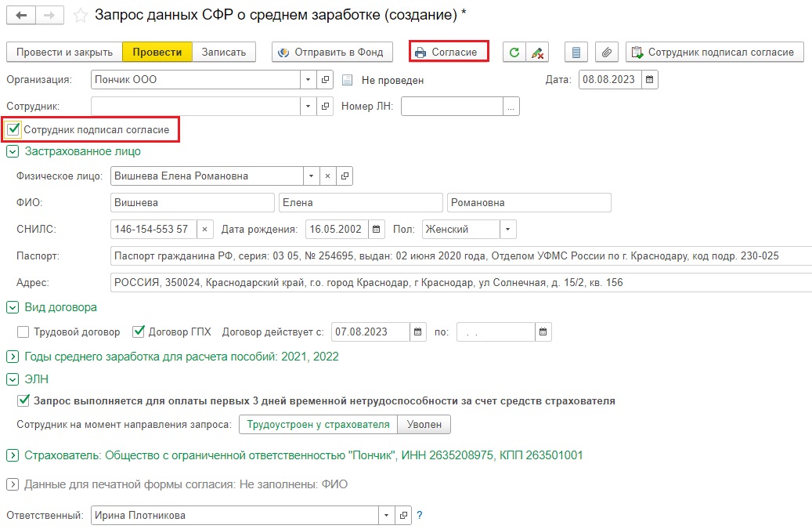Click into the Номер ЛН input field
The image size is (812, 529).
pyautogui.click(x=452, y=107)
